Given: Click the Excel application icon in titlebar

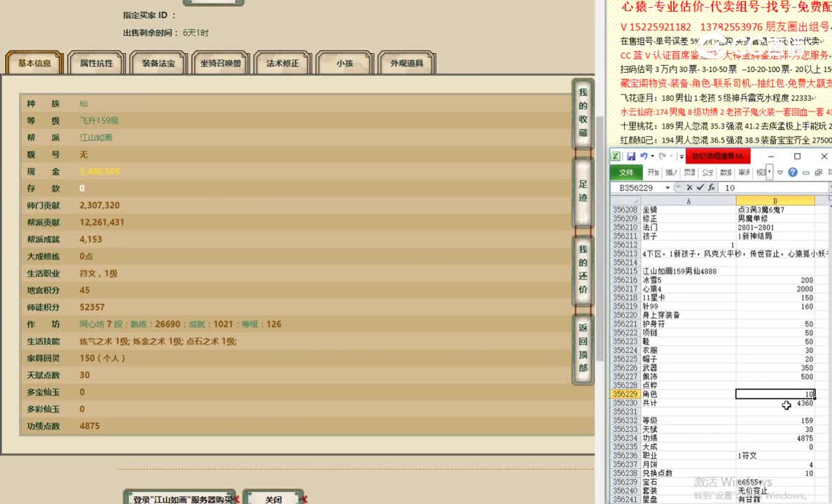Looking at the screenshot, I should coord(616,156).
